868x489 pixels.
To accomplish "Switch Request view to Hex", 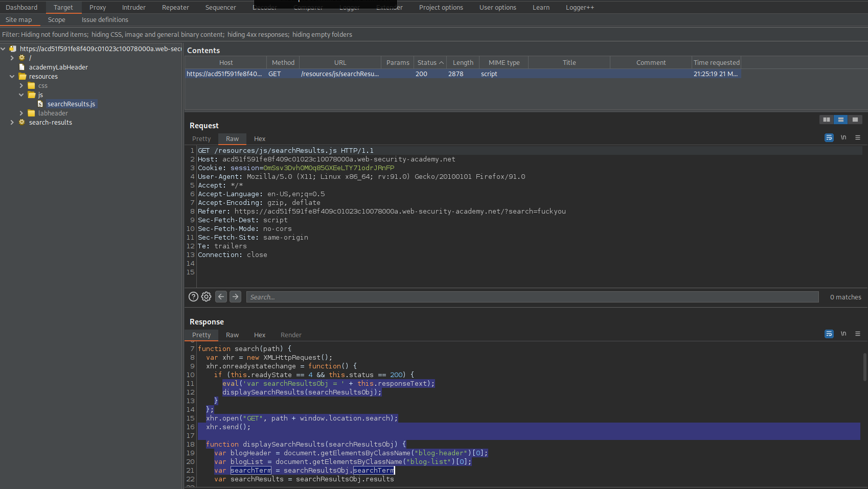I will [x=260, y=139].
